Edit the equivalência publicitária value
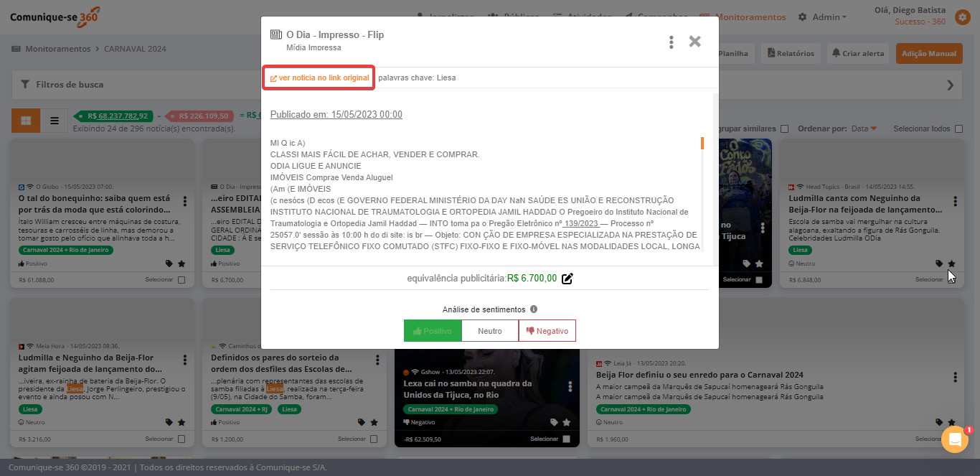 (x=567, y=279)
